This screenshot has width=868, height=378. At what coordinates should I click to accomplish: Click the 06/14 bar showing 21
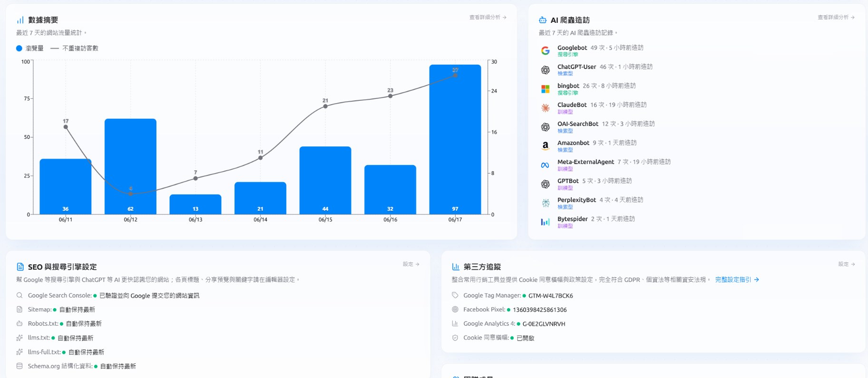(x=260, y=198)
